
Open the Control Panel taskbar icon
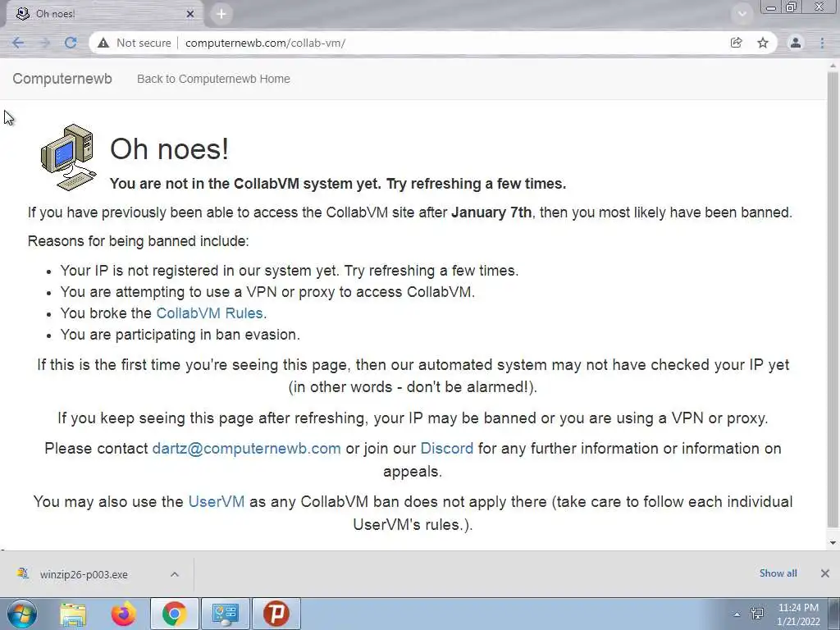click(x=225, y=614)
